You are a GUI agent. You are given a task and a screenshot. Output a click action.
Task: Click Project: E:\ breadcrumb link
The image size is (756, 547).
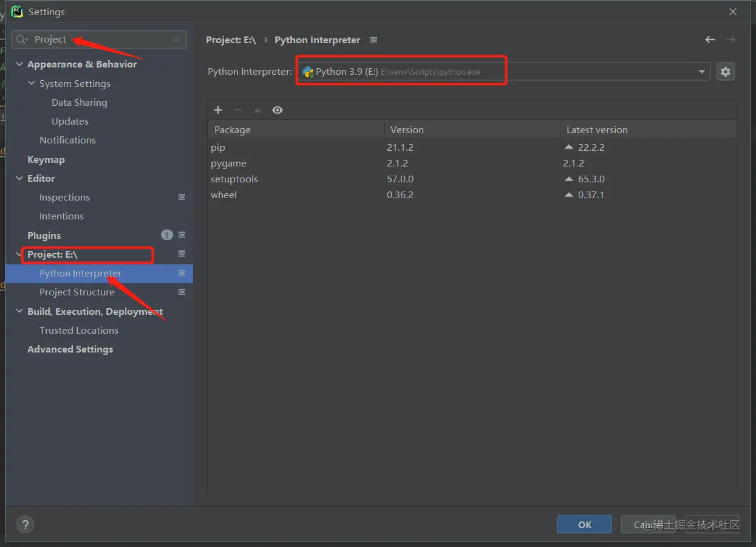[x=231, y=40]
